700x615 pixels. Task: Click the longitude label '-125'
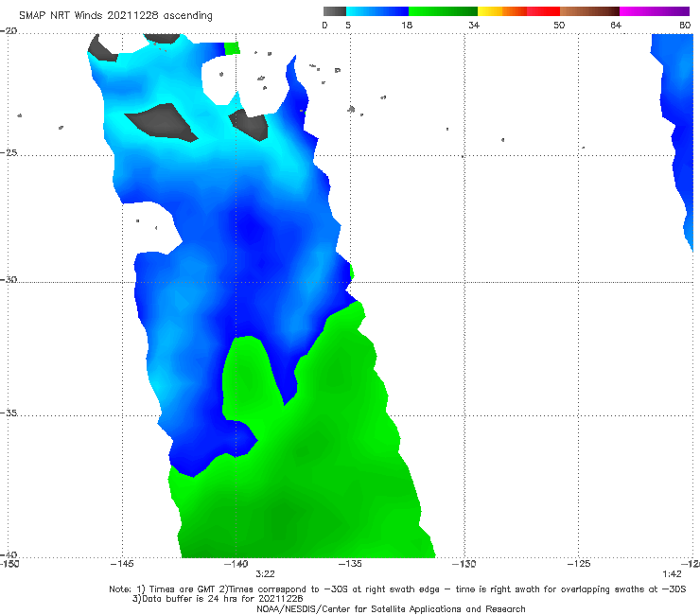click(579, 564)
